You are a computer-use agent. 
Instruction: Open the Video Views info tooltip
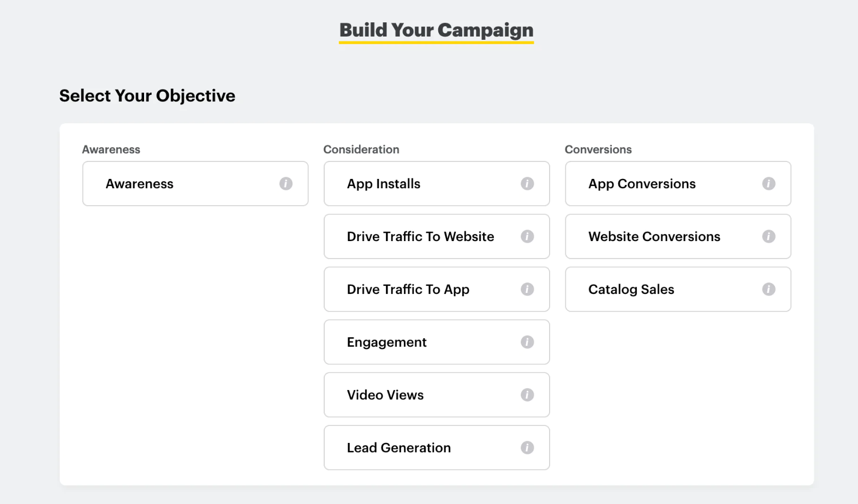tap(527, 395)
